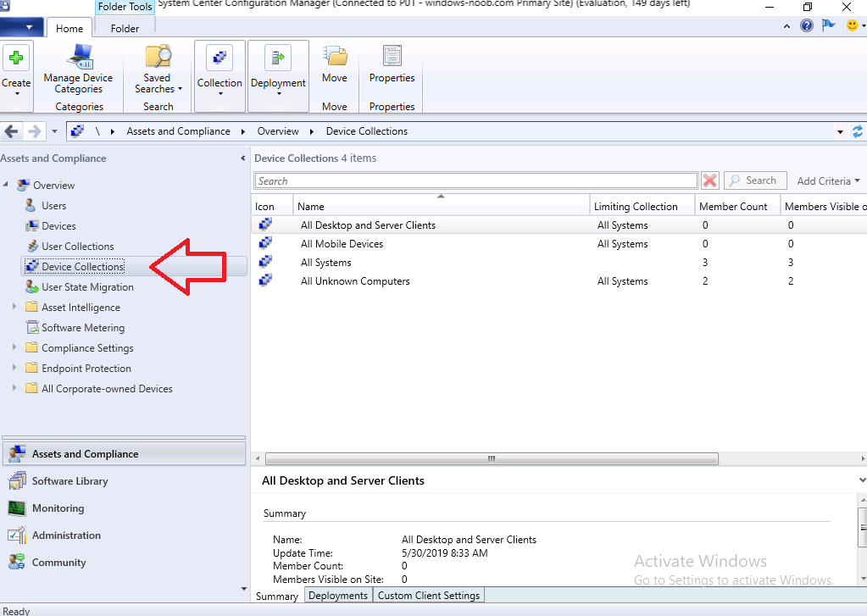Image resolution: width=867 pixels, height=616 pixels.
Task: Open recent navigation dropdown arrow
Action: (54, 131)
